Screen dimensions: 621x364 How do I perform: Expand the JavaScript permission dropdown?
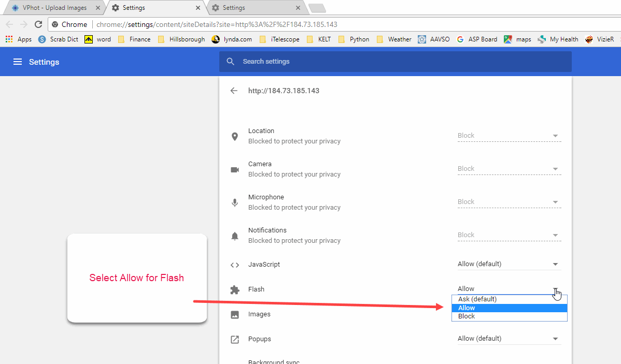pyautogui.click(x=509, y=264)
